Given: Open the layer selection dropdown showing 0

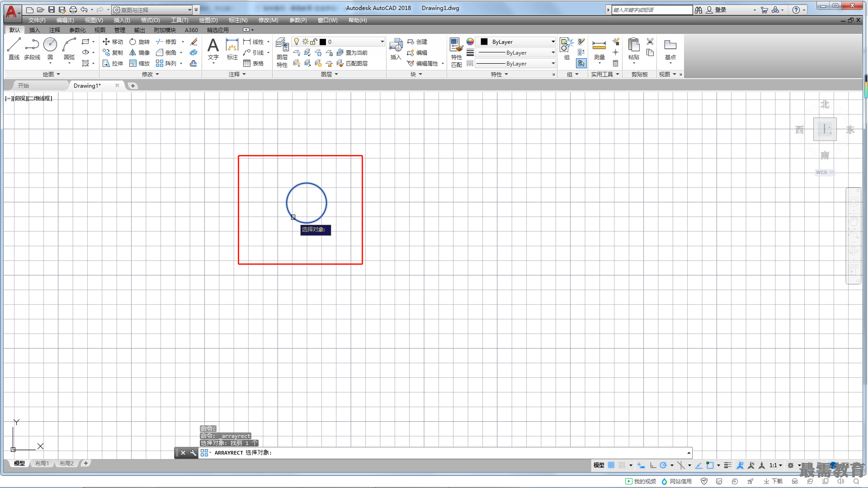Looking at the screenshot, I should [338, 42].
